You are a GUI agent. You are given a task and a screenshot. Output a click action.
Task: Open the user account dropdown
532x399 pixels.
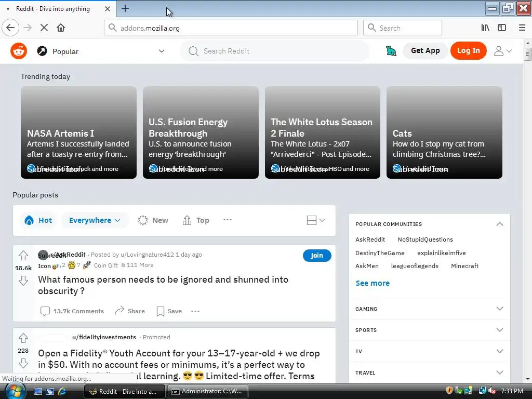click(503, 51)
